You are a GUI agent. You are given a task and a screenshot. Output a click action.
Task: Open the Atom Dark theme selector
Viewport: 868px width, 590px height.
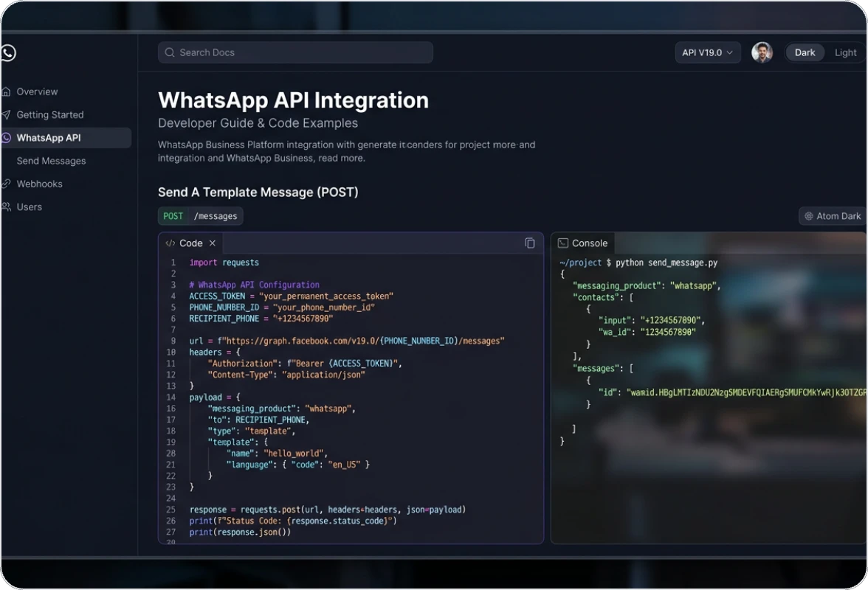(x=833, y=216)
